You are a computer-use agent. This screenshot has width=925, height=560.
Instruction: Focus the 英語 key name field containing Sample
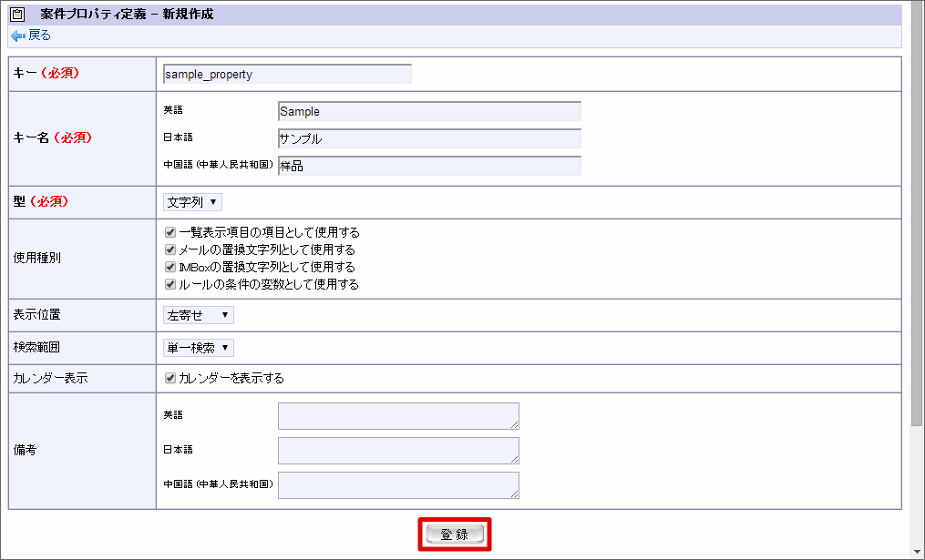[429, 111]
